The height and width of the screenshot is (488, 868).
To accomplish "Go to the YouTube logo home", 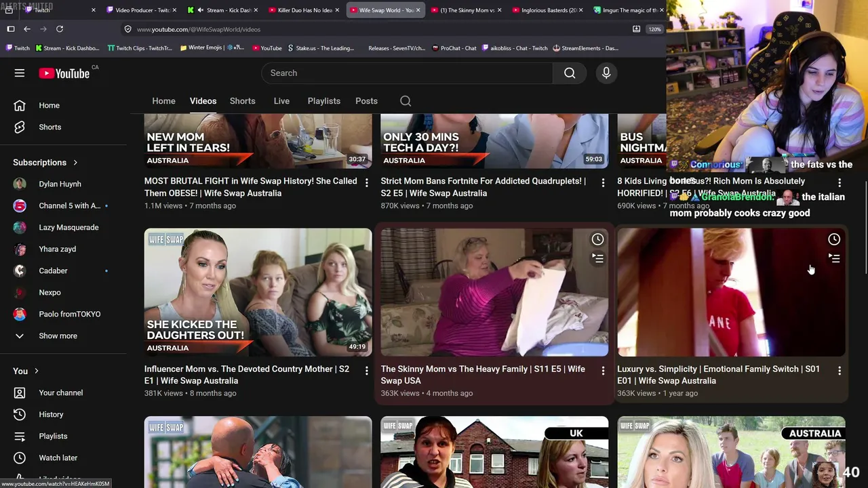I will tap(64, 73).
